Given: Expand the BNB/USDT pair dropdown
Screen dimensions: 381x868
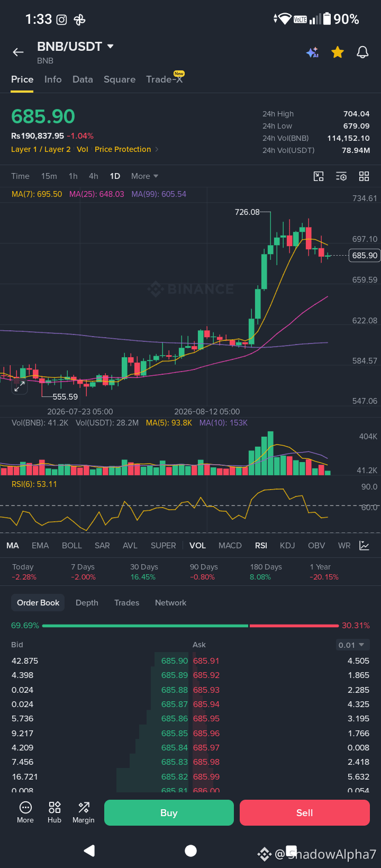Looking at the screenshot, I should pyautogui.click(x=111, y=47).
